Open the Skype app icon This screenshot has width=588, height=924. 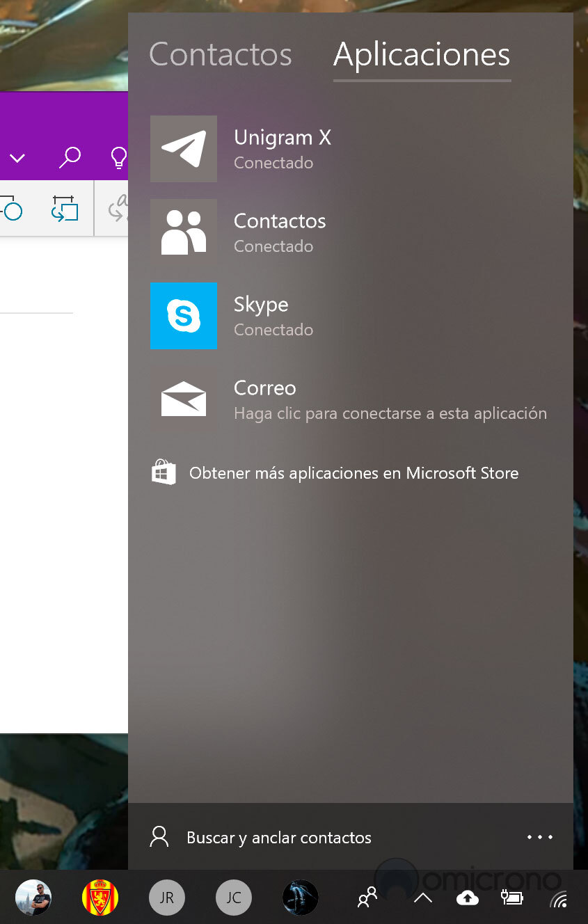click(x=184, y=316)
